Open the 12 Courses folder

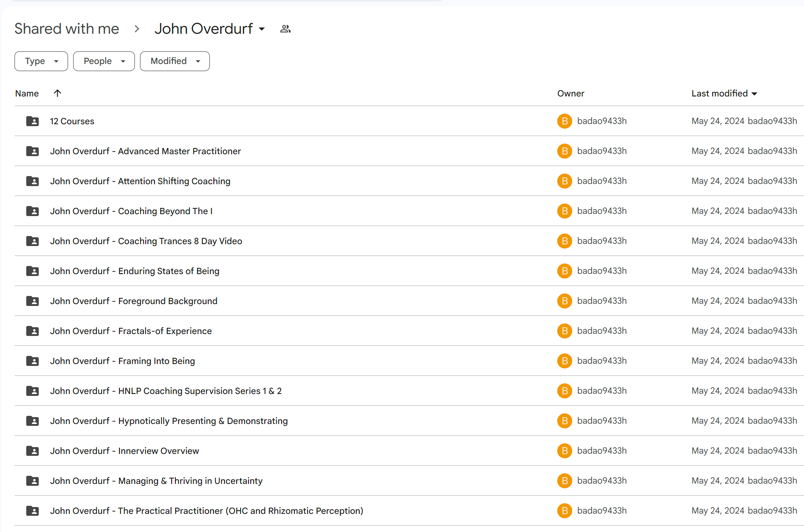[x=72, y=121]
